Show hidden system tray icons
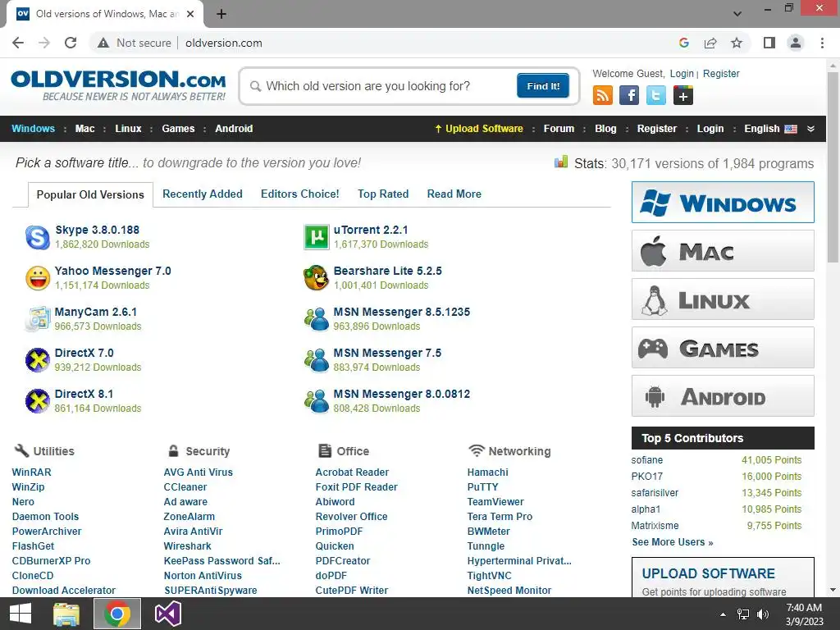This screenshot has width=840, height=630. pyautogui.click(x=724, y=614)
